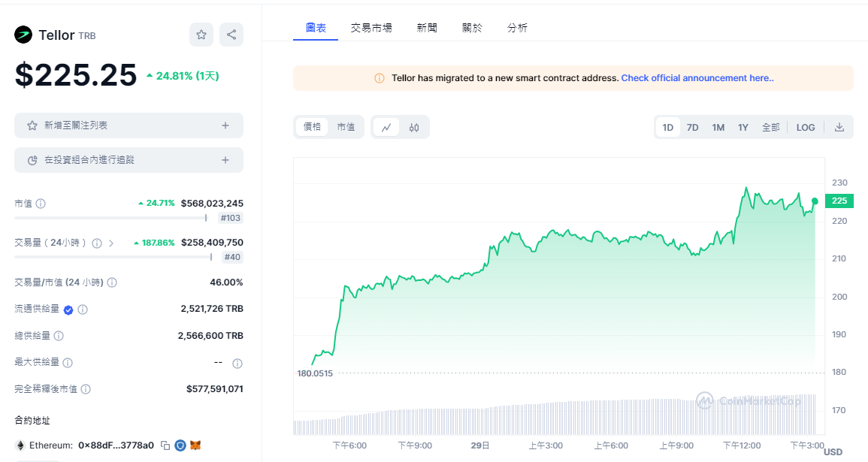Switch the chart to 市值 mode
This screenshot has height=462, width=868.
[x=346, y=127]
